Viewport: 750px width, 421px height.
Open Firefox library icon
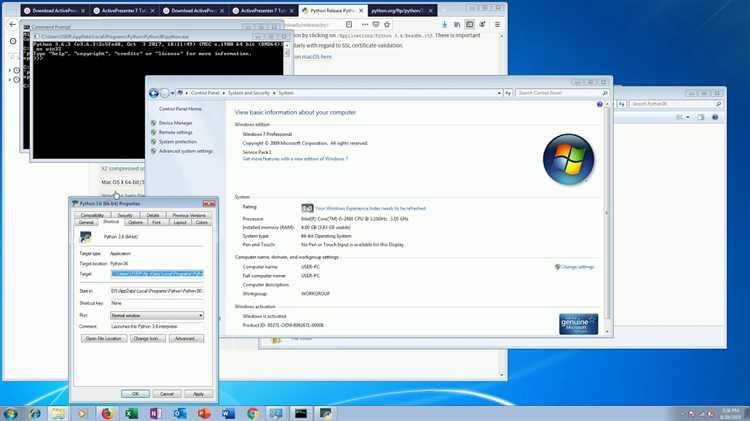tap(457, 24)
